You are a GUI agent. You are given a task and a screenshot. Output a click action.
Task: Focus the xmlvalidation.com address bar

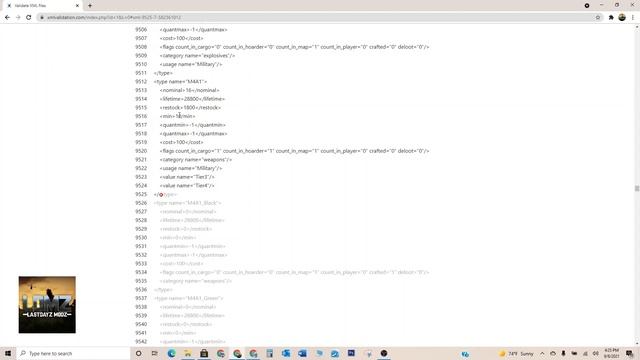tap(318, 18)
